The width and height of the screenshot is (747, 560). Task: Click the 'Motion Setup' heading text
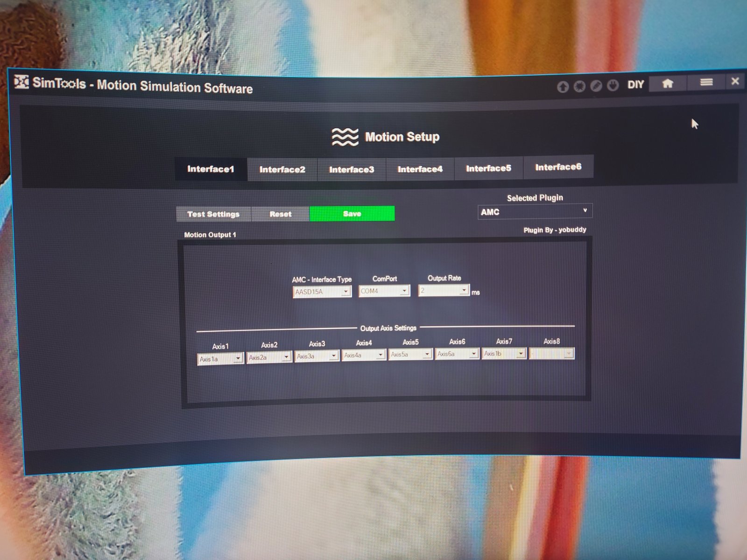402,137
